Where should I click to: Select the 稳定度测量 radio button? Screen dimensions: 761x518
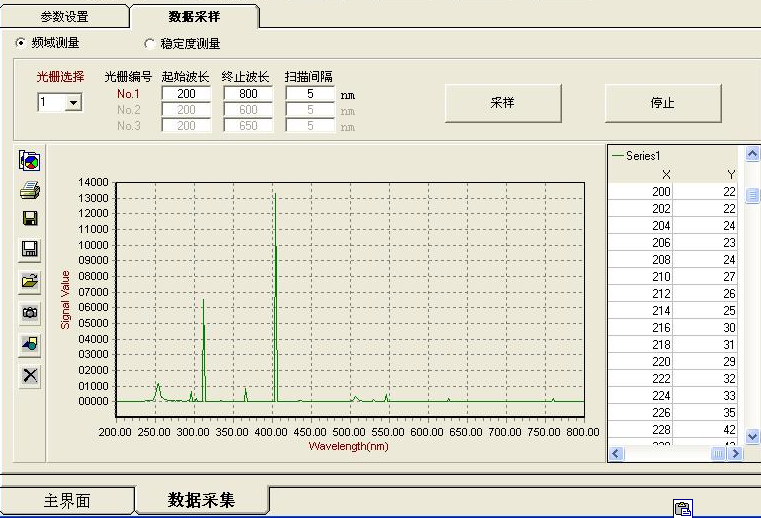(150, 44)
